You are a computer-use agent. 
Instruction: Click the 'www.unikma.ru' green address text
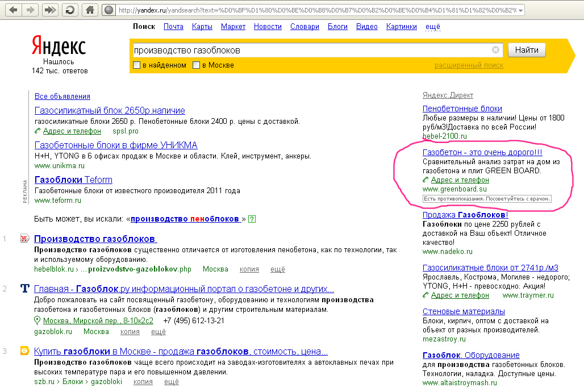60,165
